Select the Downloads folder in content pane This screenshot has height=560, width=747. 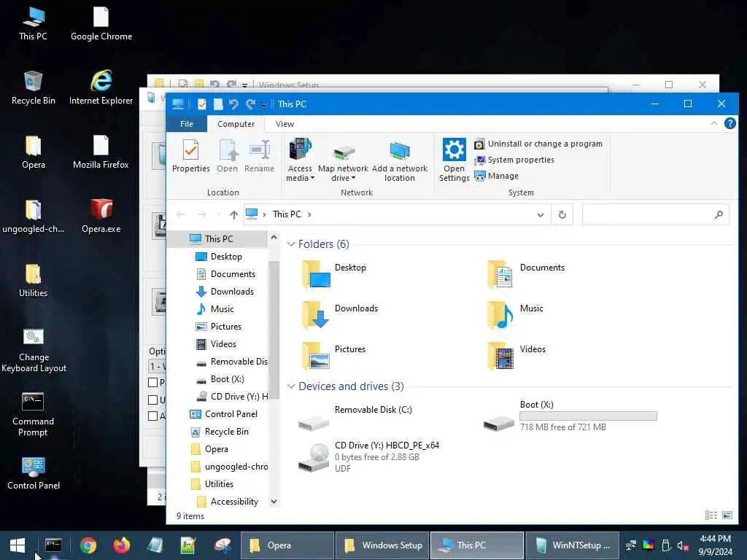340,315
